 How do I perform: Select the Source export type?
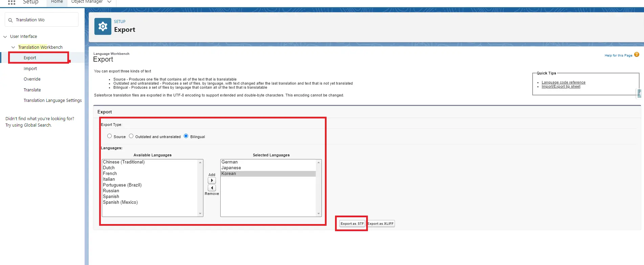pos(110,136)
